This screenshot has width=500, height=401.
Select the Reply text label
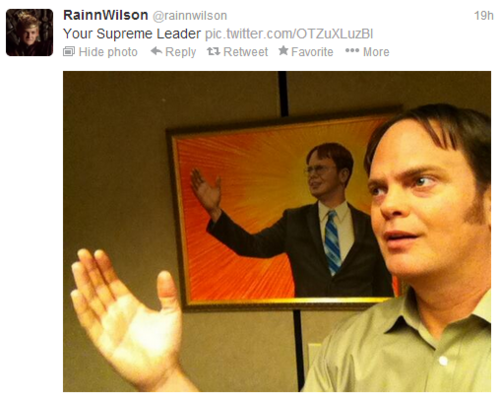[180, 52]
